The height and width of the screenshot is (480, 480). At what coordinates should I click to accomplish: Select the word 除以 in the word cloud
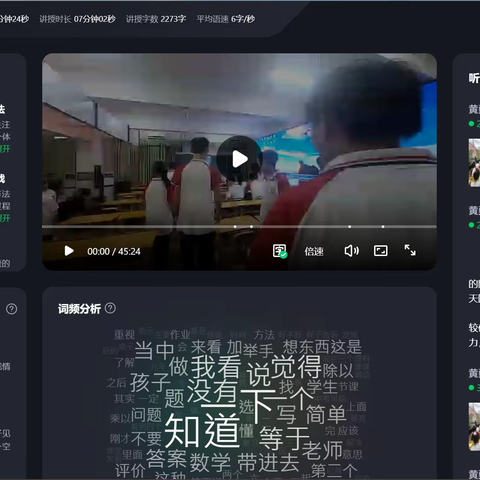(x=338, y=370)
